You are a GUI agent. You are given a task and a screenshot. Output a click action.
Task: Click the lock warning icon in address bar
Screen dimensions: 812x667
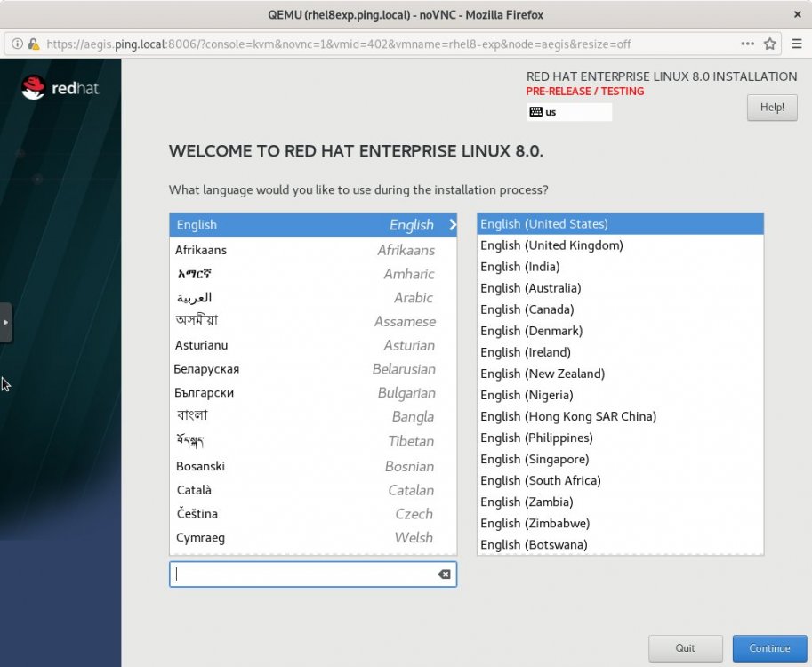34,44
